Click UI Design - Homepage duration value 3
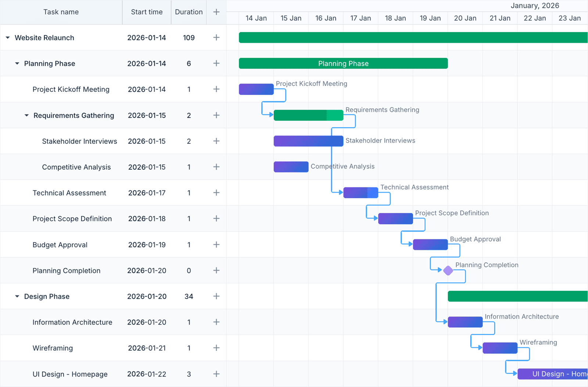This screenshot has width=588, height=387. (189, 374)
